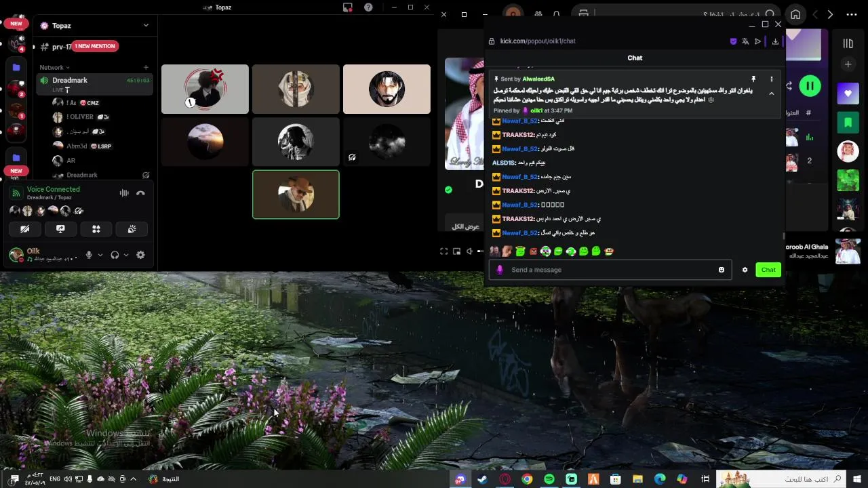
Task: Open the Topaz server dropdown menu
Action: coord(146,26)
